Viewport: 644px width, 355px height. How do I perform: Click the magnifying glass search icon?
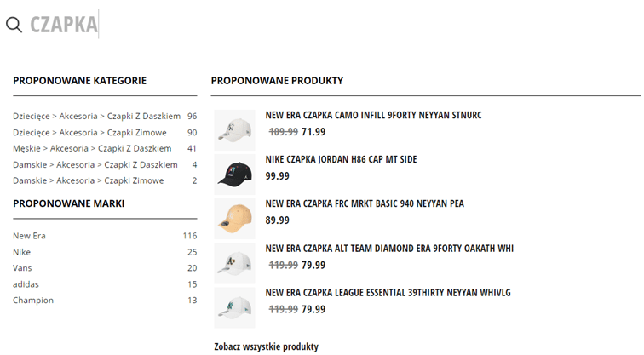pos(14,25)
